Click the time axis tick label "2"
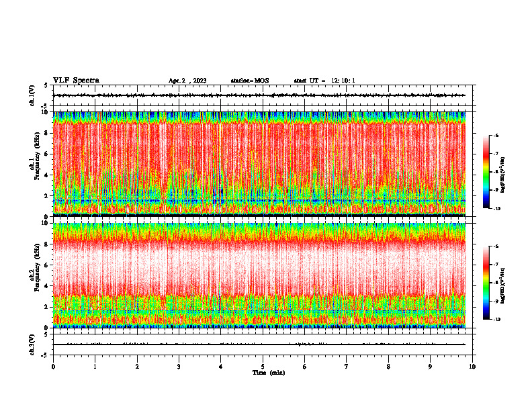 point(137,367)
